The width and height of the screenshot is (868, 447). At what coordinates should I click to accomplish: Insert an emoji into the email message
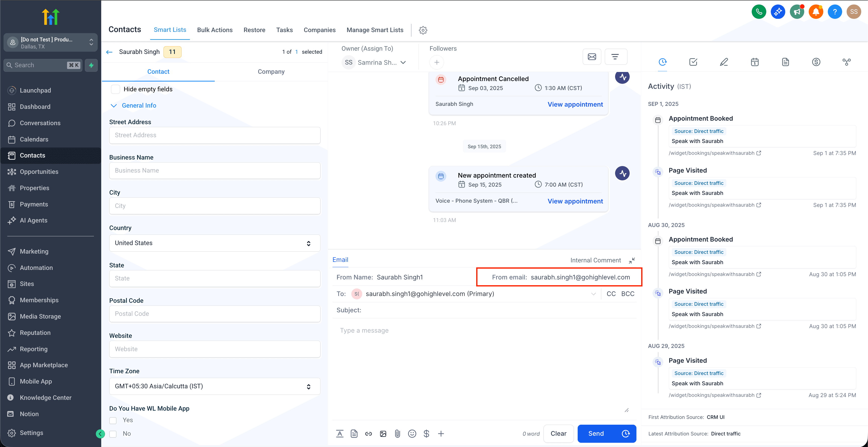pos(412,433)
